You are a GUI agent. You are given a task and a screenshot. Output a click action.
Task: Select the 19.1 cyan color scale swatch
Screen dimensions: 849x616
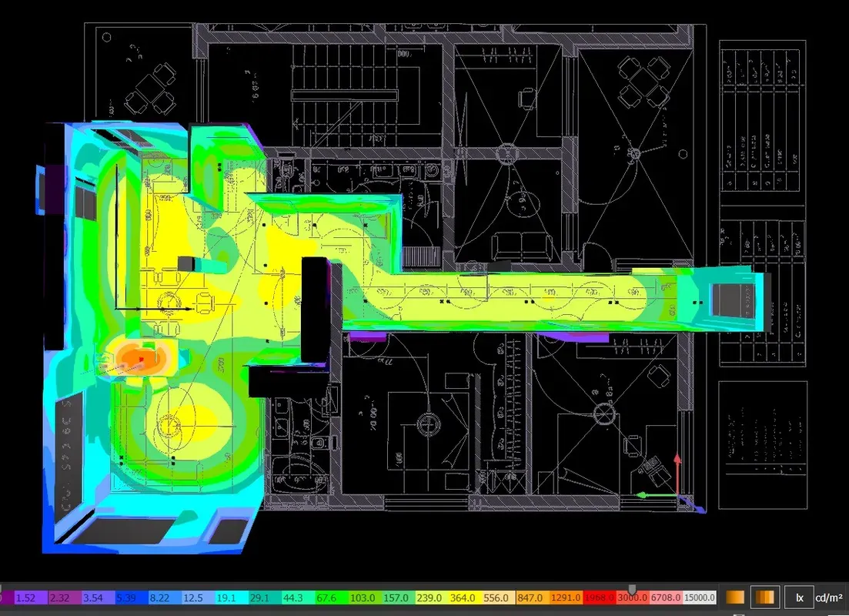click(232, 598)
